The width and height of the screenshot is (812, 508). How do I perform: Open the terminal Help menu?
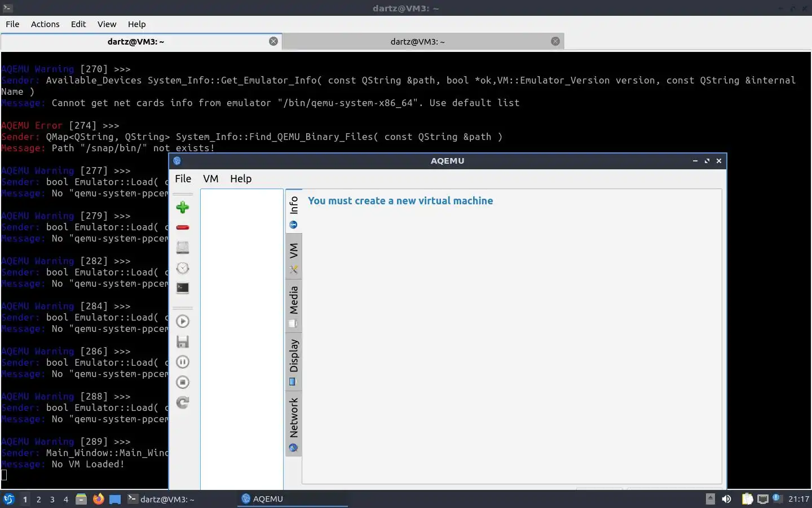(136, 24)
